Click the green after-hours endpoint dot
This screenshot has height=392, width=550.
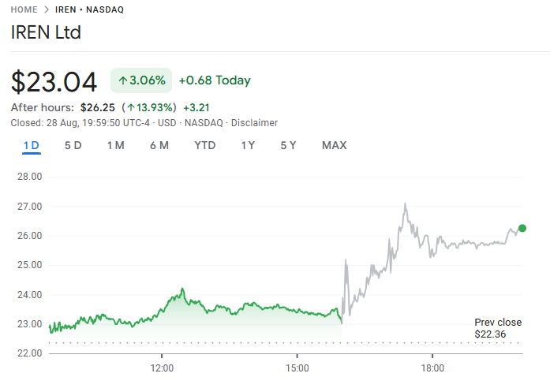pos(522,228)
